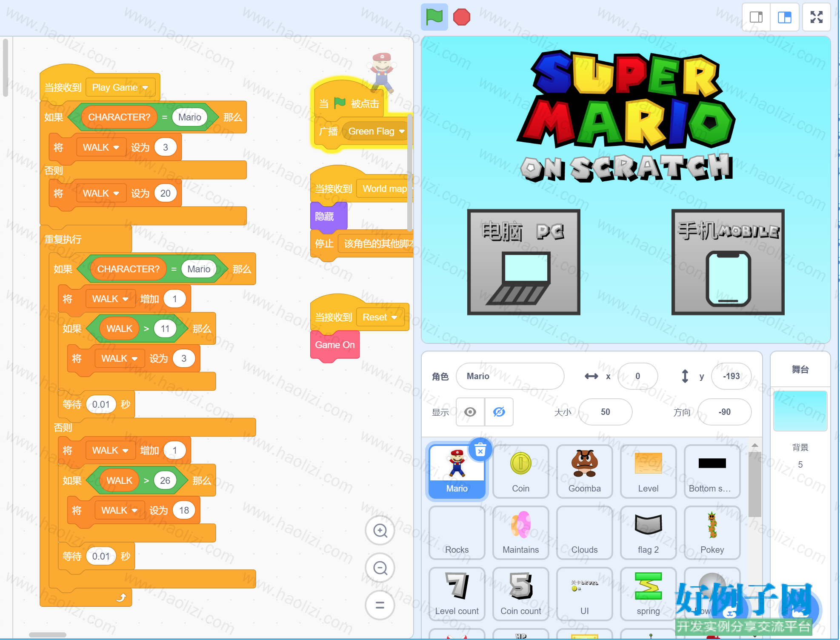Select the Maintains sprite
The height and width of the screenshot is (640, 840).
pyautogui.click(x=520, y=532)
